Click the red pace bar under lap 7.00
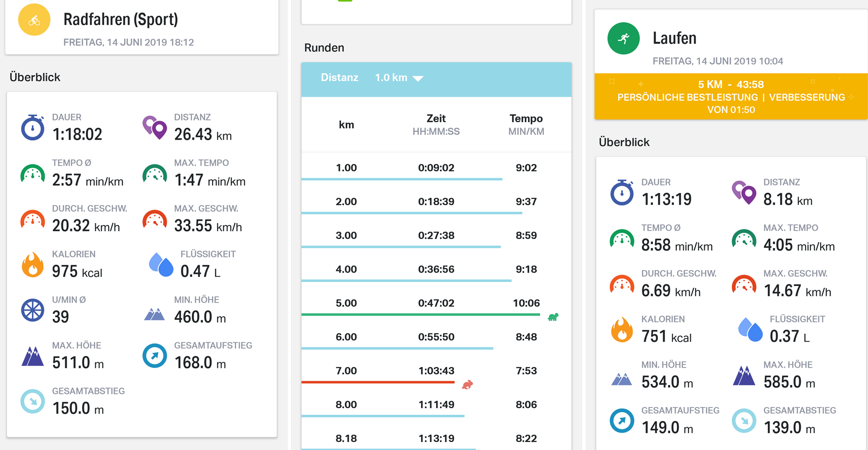The width and height of the screenshot is (868, 450). [x=378, y=382]
